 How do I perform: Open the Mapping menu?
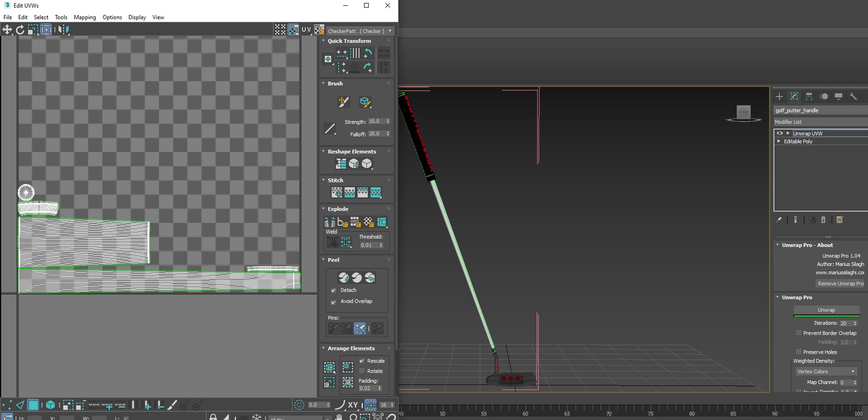click(85, 17)
